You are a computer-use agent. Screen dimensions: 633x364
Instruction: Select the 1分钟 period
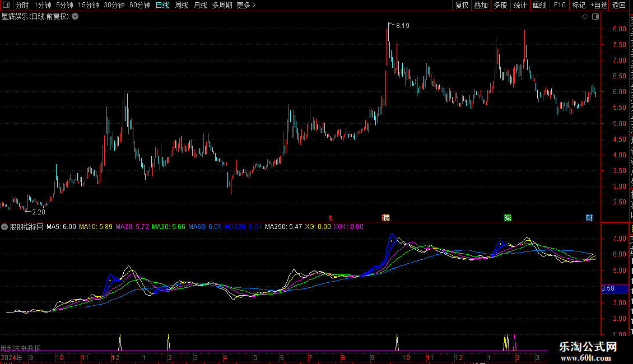pos(43,5)
